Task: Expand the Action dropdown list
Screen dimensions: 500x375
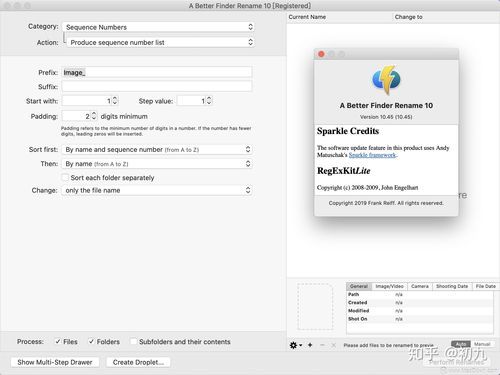Action: (160, 42)
